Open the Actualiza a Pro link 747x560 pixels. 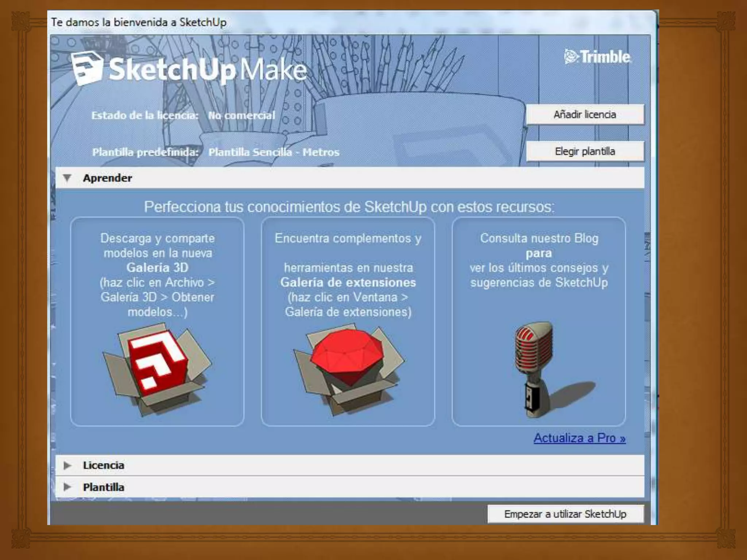coord(579,438)
